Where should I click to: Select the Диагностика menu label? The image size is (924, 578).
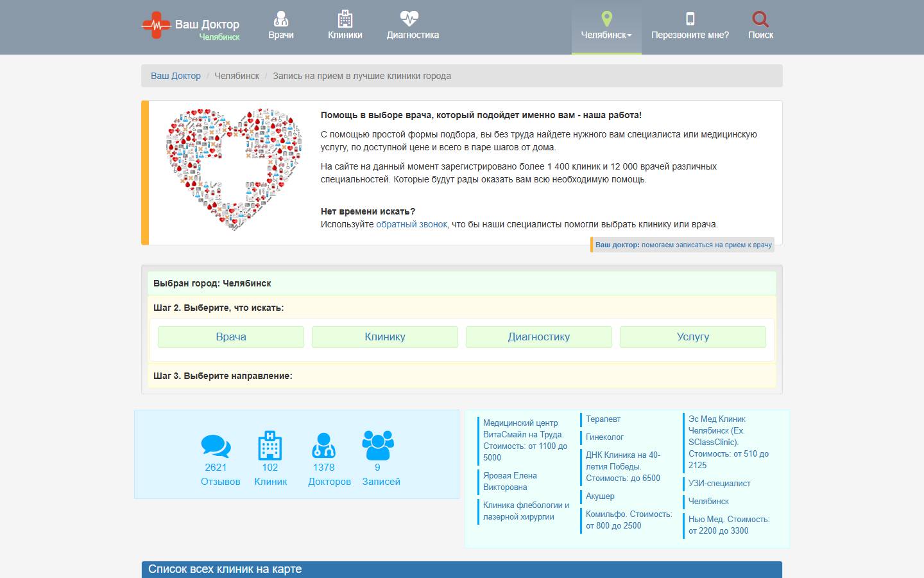(413, 35)
